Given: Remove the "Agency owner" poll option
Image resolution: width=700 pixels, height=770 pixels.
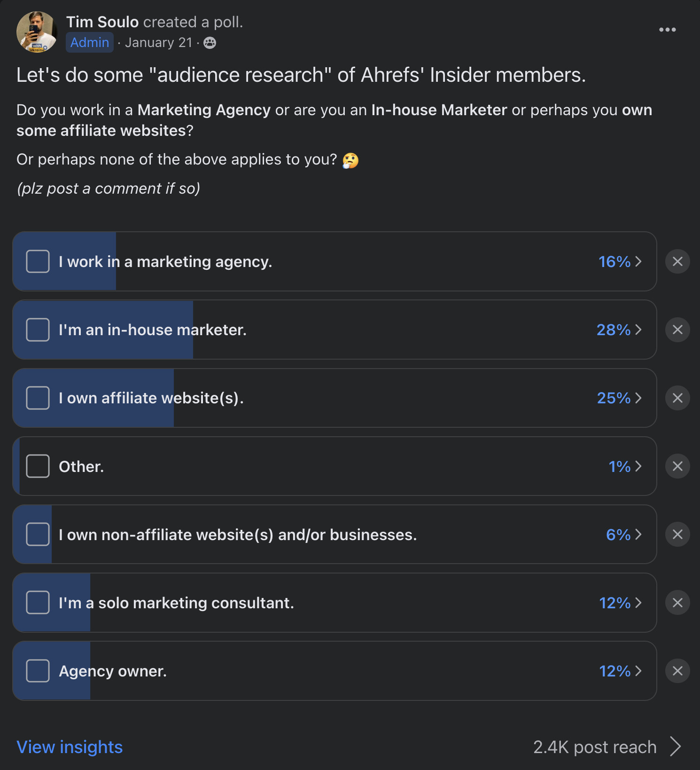Looking at the screenshot, I should (x=677, y=671).
